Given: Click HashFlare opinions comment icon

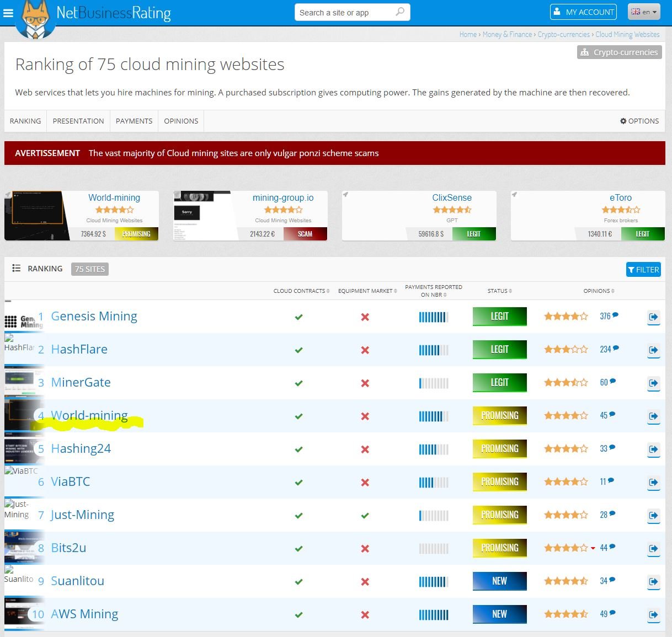Looking at the screenshot, I should pyautogui.click(x=616, y=348).
